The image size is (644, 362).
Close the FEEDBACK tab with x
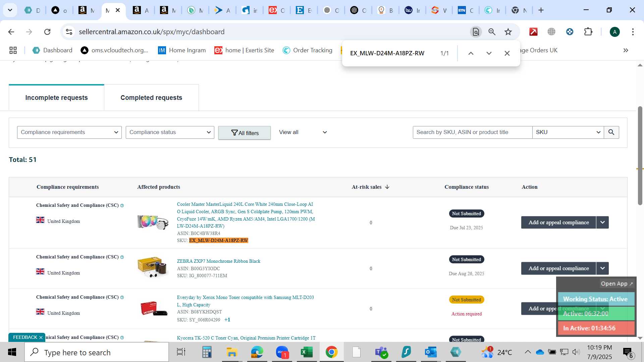(x=41, y=338)
